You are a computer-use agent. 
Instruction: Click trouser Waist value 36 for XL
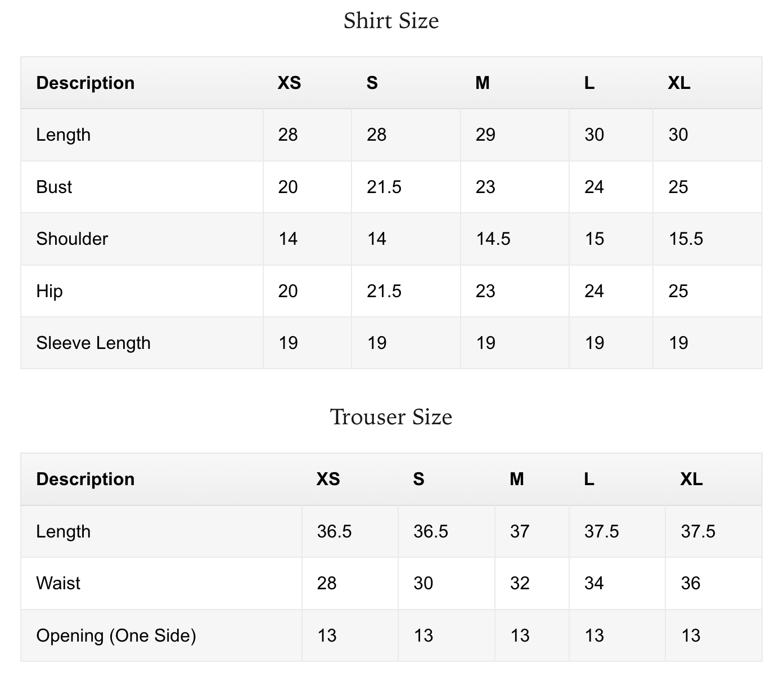point(691,583)
